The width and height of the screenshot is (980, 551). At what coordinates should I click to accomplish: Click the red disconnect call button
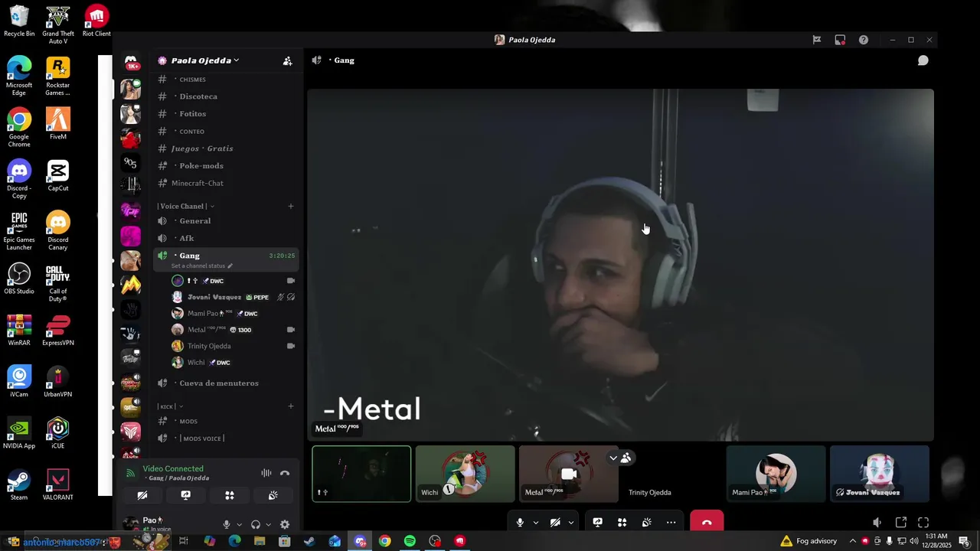pos(707,523)
